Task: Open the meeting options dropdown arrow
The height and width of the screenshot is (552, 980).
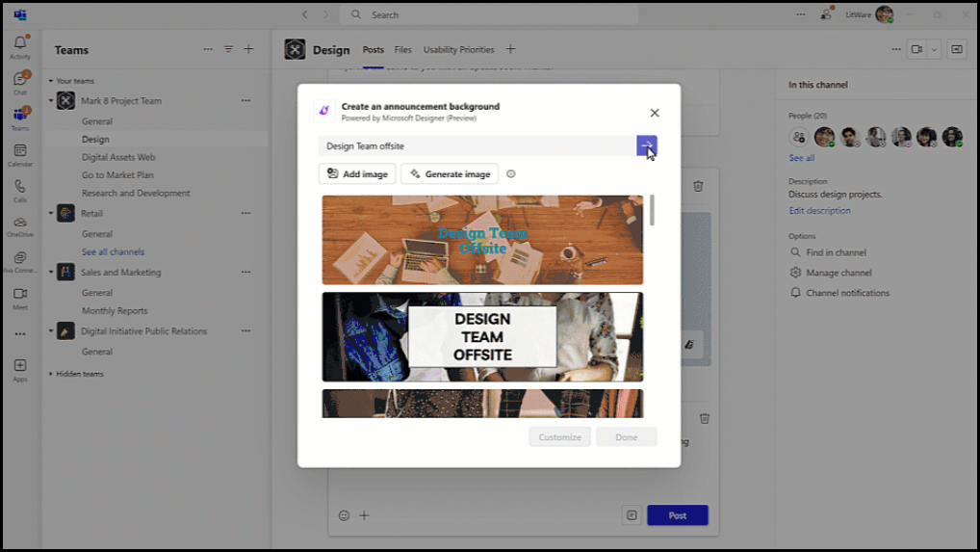Action: [933, 49]
